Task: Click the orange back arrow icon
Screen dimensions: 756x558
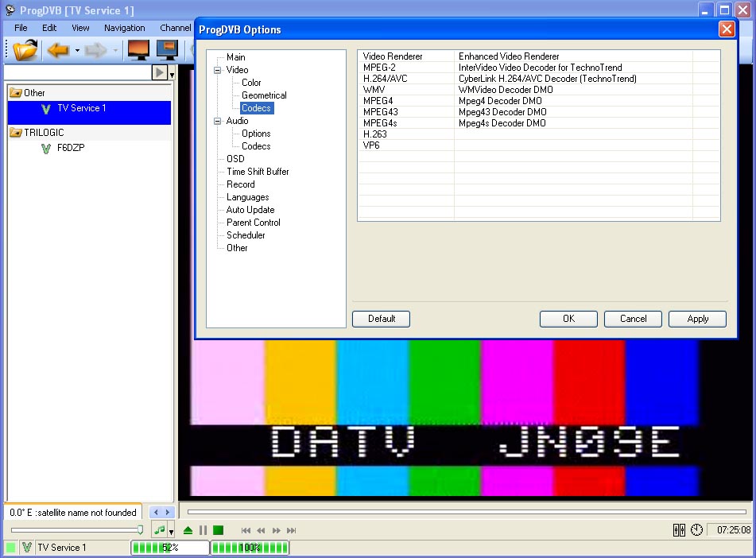Action: 58,50
